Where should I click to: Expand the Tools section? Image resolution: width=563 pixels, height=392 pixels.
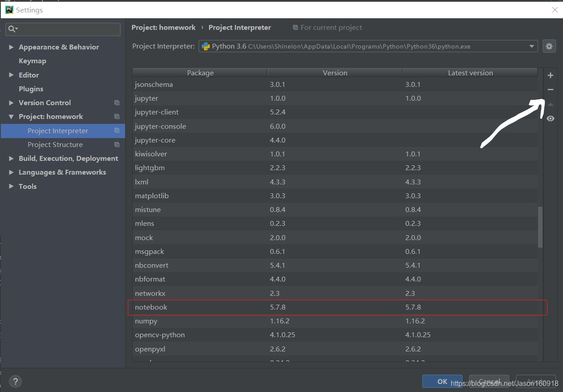pyautogui.click(x=11, y=186)
